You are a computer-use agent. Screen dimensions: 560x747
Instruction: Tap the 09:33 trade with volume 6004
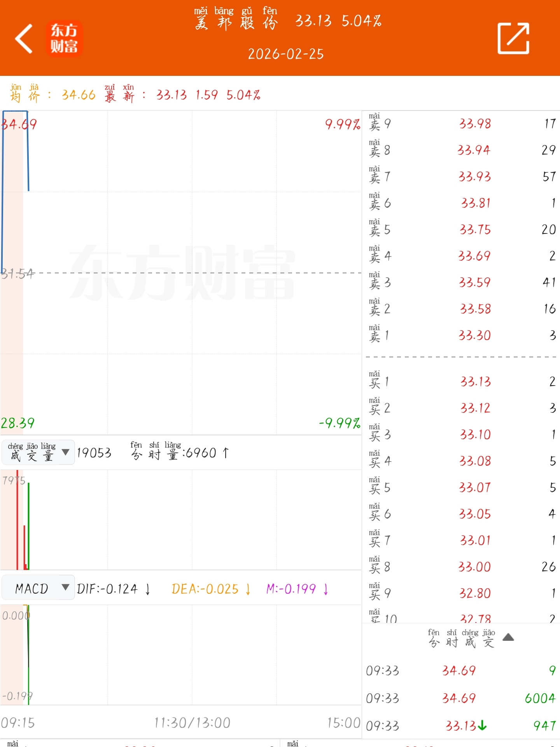(461, 698)
